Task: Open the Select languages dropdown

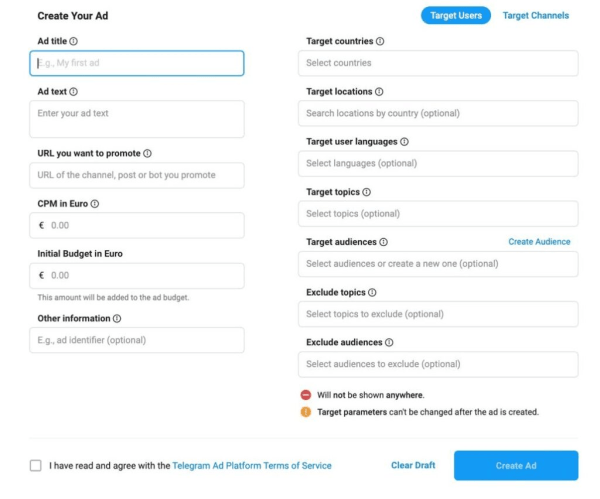Action: [438, 163]
